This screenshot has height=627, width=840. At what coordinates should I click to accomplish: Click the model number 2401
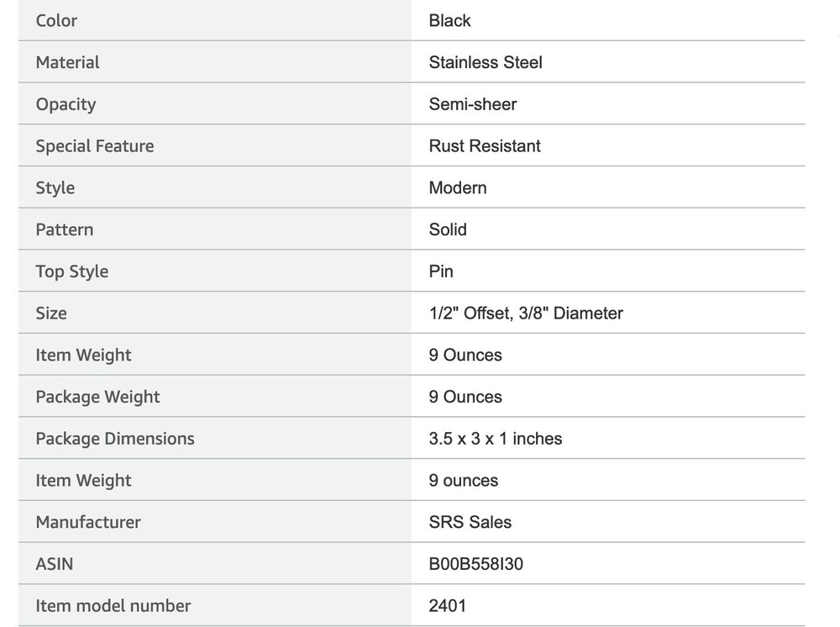click(447, 605)
